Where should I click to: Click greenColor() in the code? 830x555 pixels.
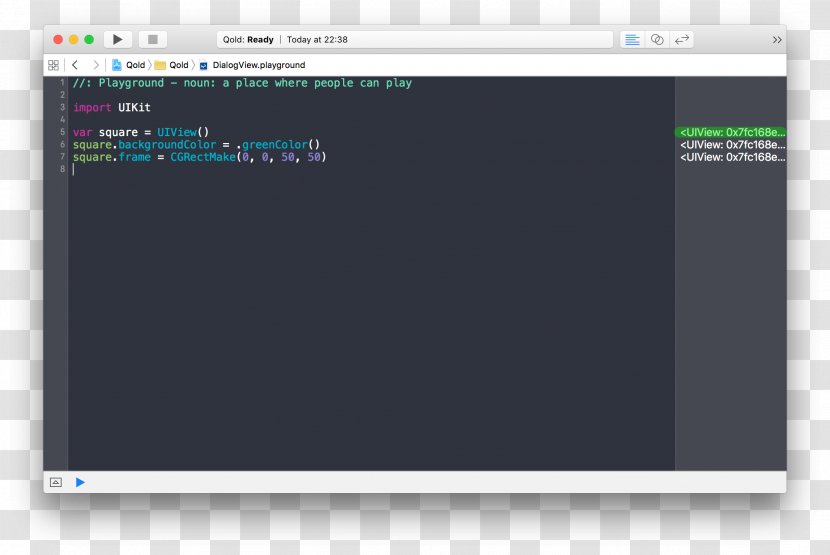point(281,145)
